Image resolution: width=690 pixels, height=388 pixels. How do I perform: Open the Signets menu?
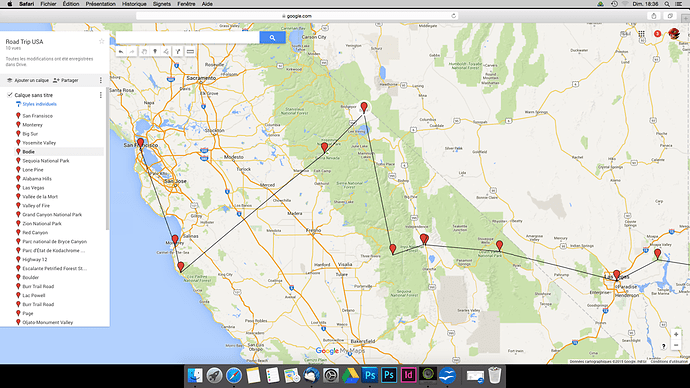(161, 4)
